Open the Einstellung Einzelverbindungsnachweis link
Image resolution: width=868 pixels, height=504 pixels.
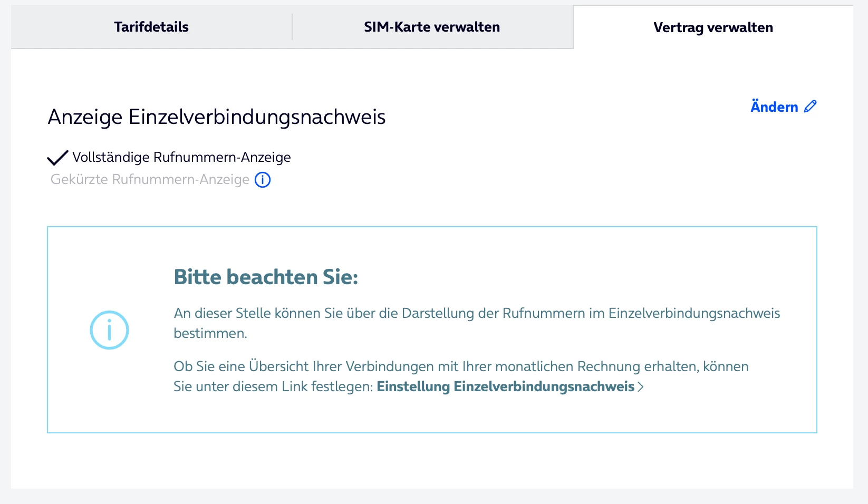pyautogui.click(x=505, y=387)
